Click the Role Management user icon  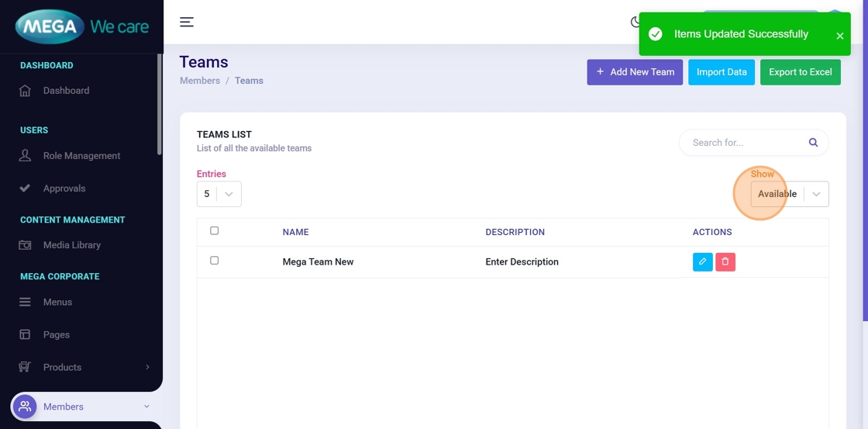point(25,156)
